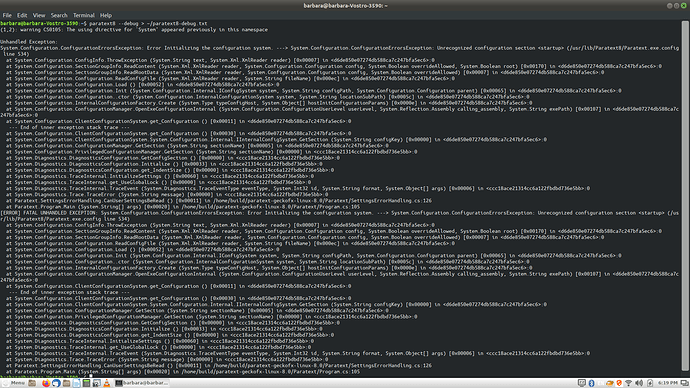Open the battery power tray icon

(650, 383)
